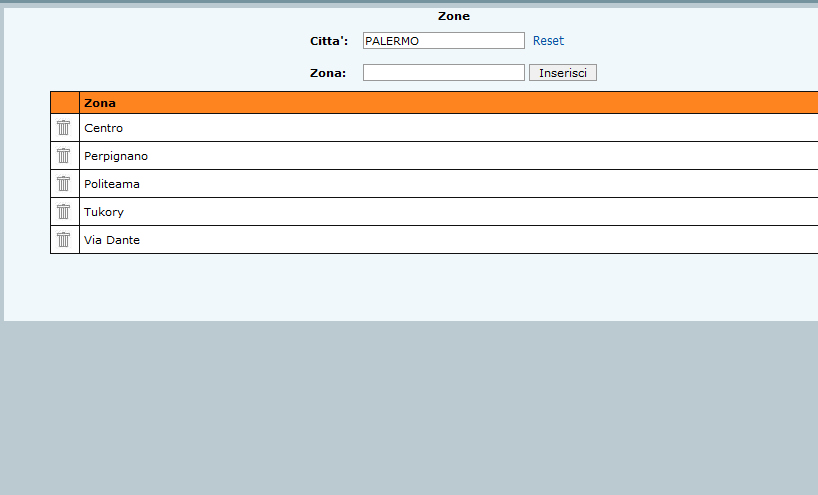Click trash icon beside Via Dante

pos(64,240)
